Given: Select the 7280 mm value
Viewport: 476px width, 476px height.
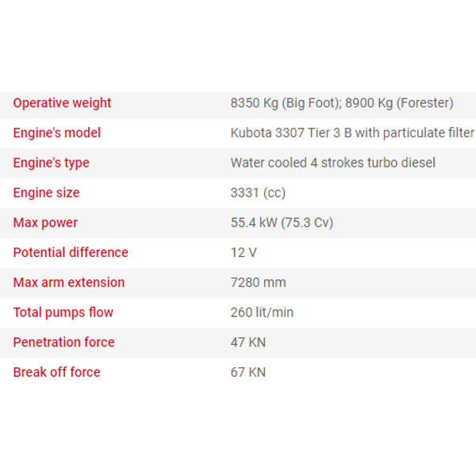Looking at the screenshot, I should tap(258, 282).
